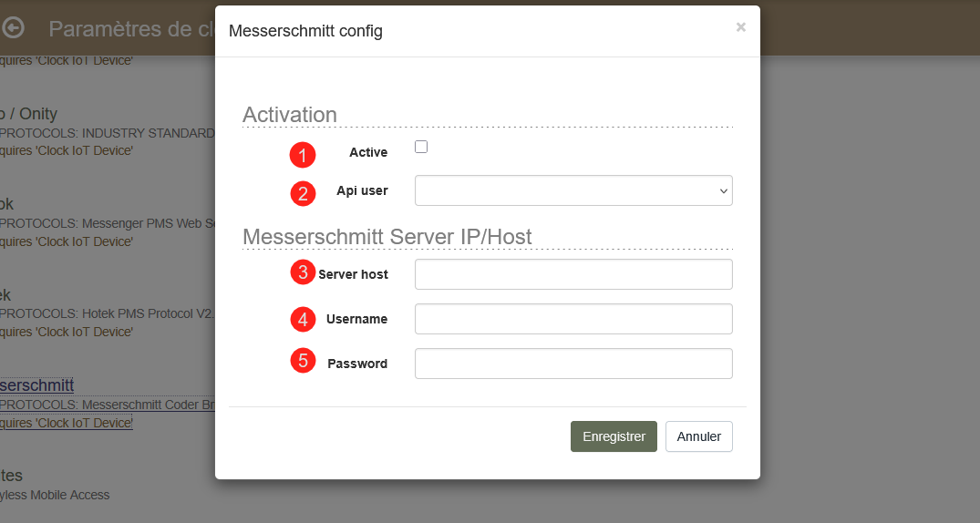Click the 'Password' label
This screenshot has height=523, width=980.
[x=357, y=364]
